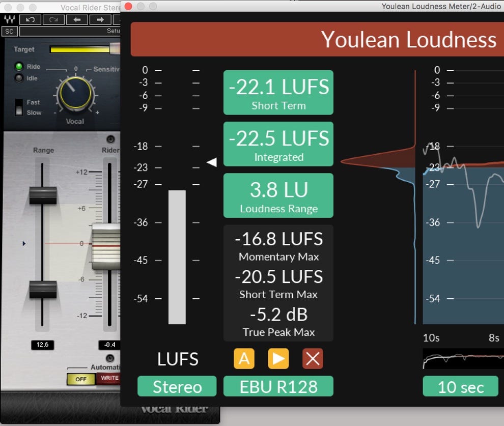
Task: Flip the Fast/Slow switch
Action: [x=19, y=107]
